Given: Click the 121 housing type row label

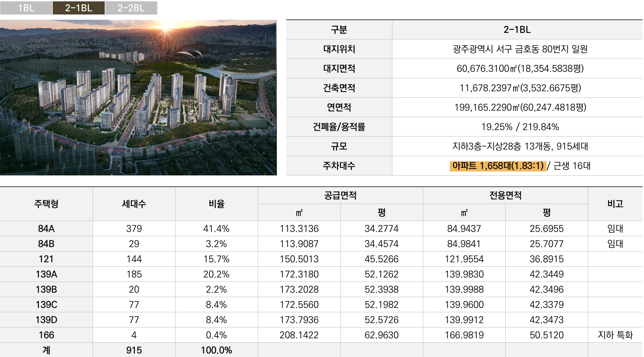Looking at the screenshot, I should (46, 259).
